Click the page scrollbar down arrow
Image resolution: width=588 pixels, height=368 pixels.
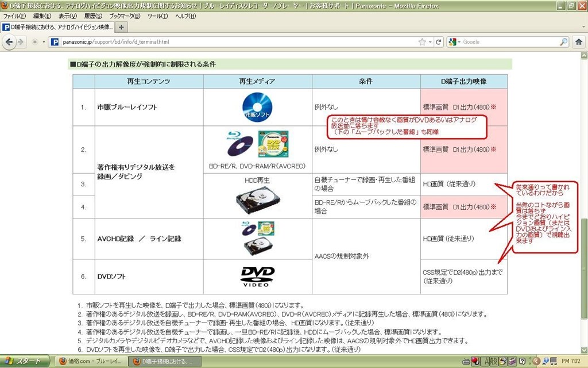pyautogui.click(x=584, y=350)
